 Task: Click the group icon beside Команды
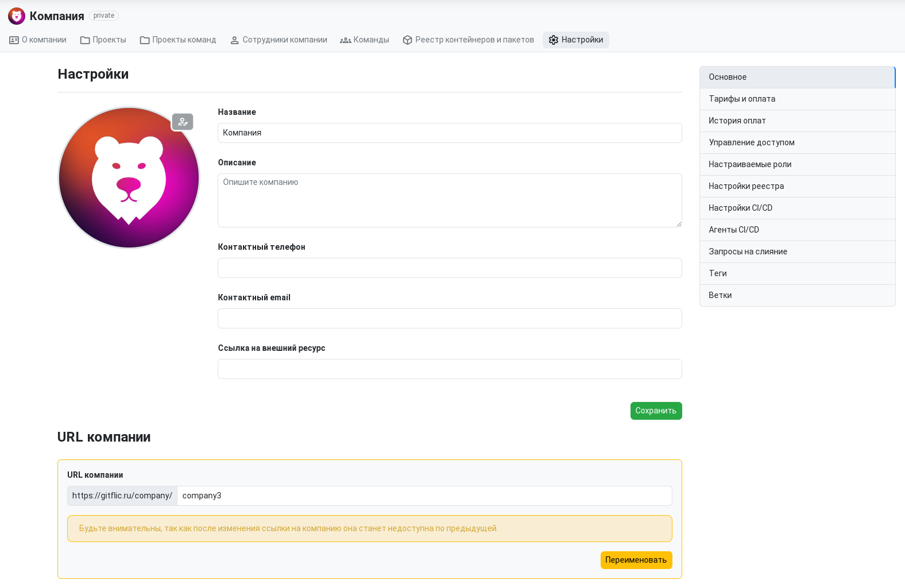pyautogui.click(x=346, y=40)
